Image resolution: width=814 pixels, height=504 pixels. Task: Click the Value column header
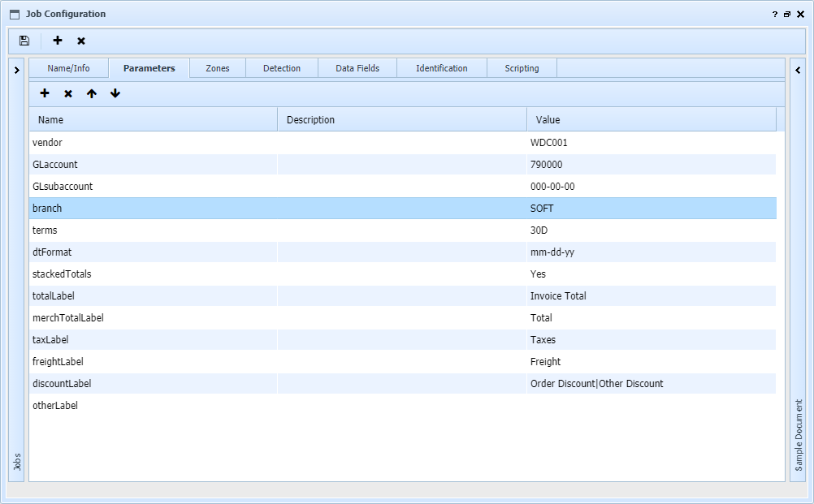point(651,119)
